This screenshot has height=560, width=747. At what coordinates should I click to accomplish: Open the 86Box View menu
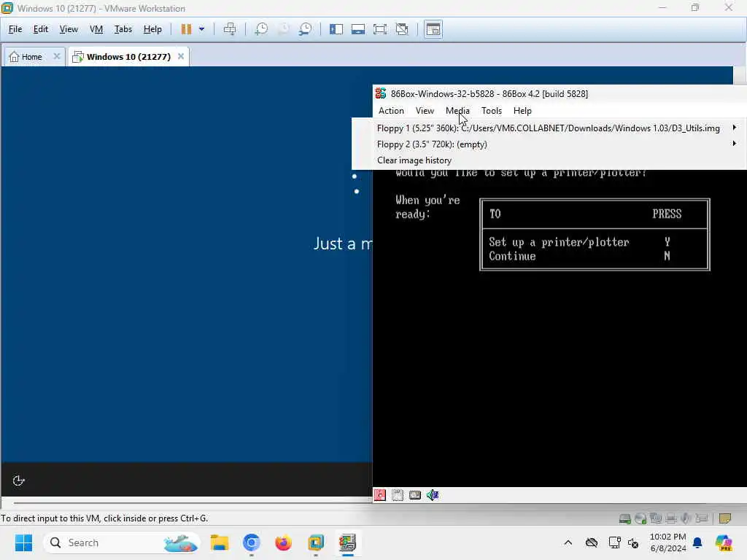(x=425, y=111)
